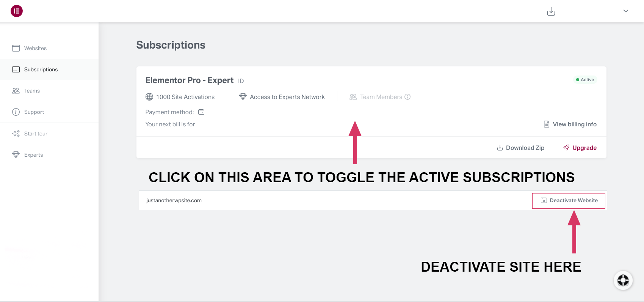
Task: Click the Experts diamond icon
Action: (x=16, y=155)
